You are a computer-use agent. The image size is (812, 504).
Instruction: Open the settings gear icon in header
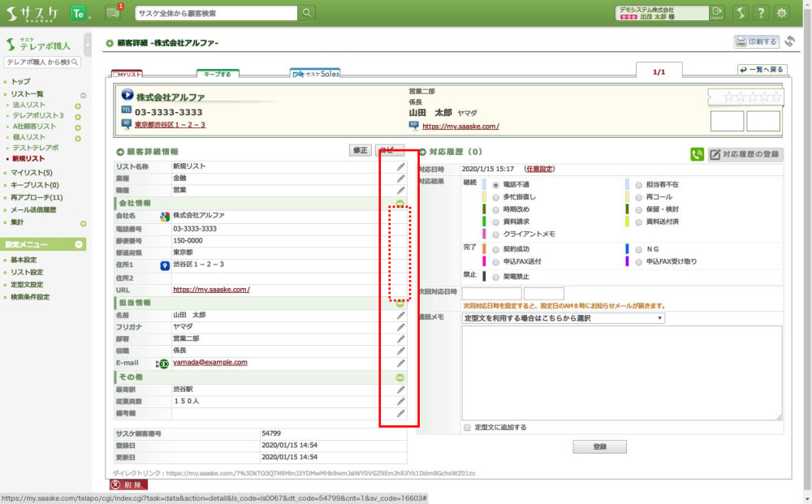781,13
